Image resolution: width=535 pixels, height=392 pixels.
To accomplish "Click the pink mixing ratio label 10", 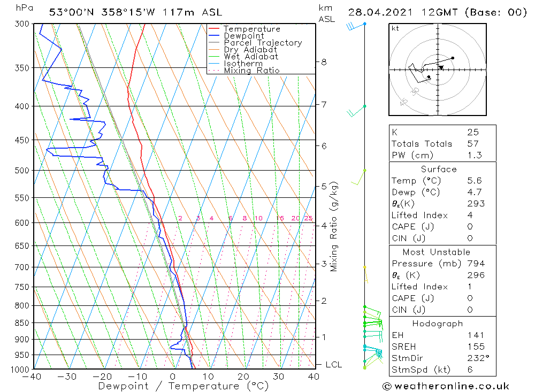I will (x=258, y=218).
